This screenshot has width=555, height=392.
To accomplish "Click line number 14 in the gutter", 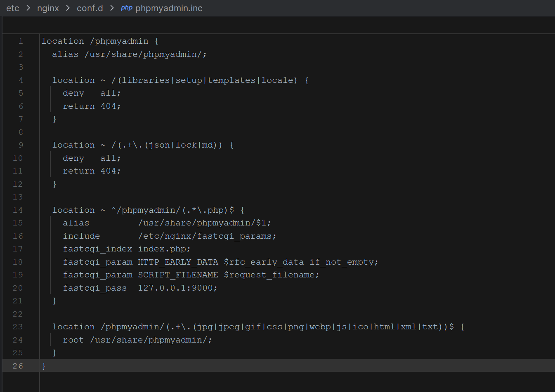I will point(18,210).
